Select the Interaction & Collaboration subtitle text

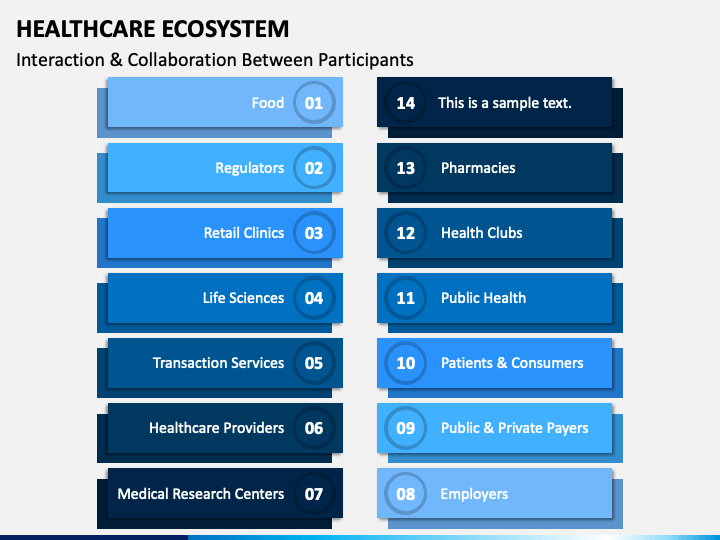click(x=215, y=60)
